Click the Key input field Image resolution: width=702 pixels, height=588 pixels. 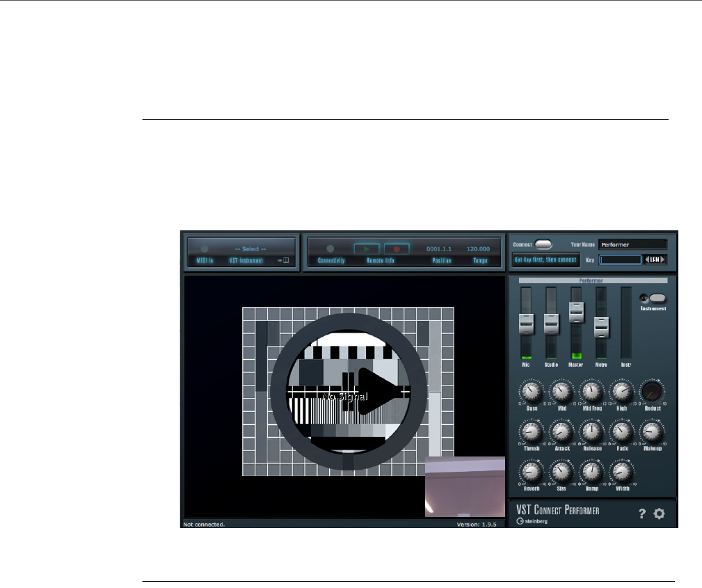pos(620,260)
